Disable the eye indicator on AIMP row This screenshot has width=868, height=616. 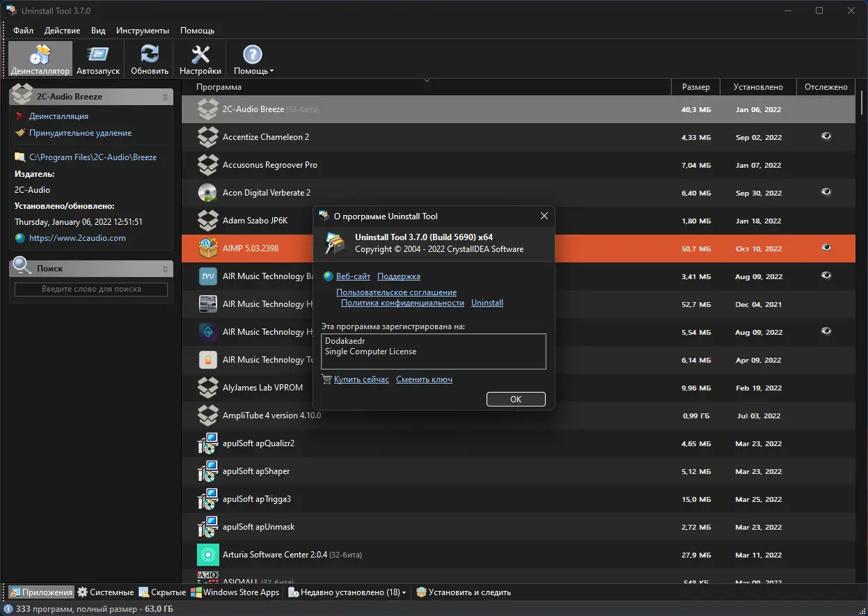[826, 248]
